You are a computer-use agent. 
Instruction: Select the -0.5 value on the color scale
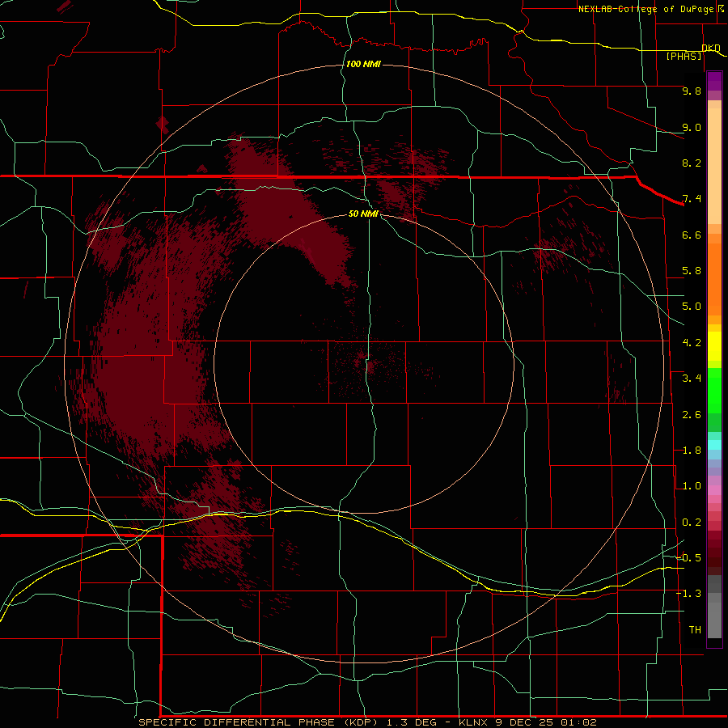(688, 557)
